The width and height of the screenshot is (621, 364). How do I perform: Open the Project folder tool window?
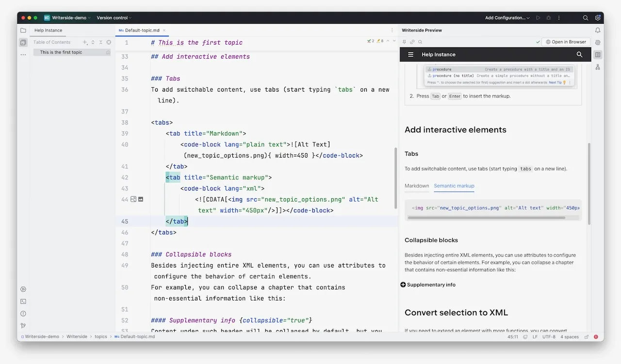coord(23,30)
